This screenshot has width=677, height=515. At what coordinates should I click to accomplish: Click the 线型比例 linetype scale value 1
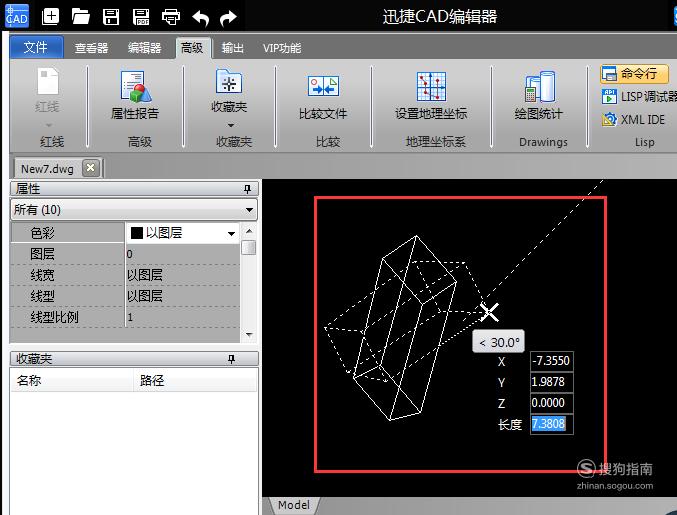coord(182,317)
